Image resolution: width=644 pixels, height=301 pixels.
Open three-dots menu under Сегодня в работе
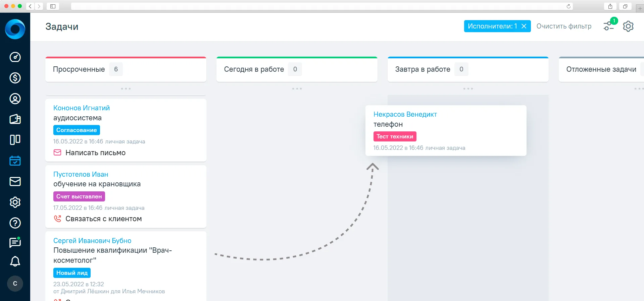[297, 89]
